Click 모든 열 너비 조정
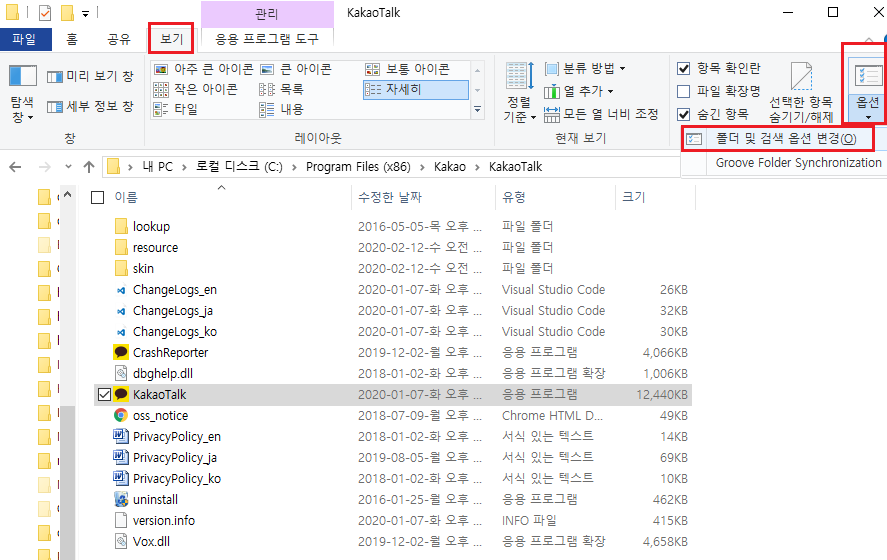 point(601,114)
